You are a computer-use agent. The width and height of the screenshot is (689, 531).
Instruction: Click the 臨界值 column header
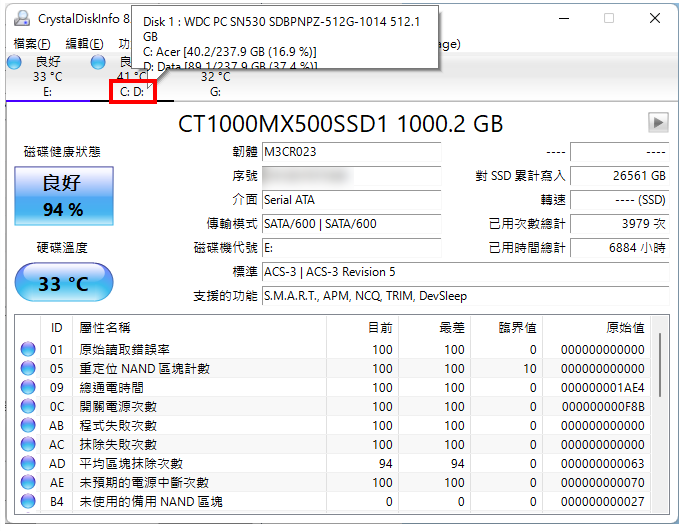point(507,328)
